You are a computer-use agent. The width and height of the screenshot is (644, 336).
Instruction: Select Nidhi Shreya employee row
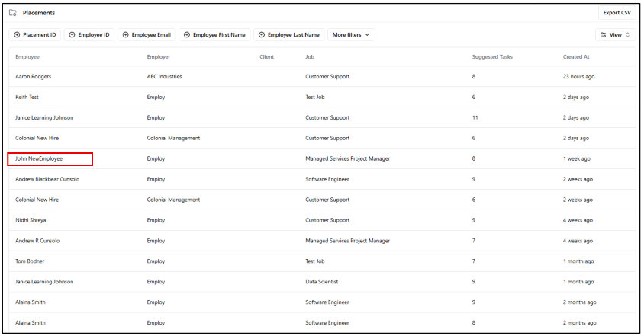[33, 220]
